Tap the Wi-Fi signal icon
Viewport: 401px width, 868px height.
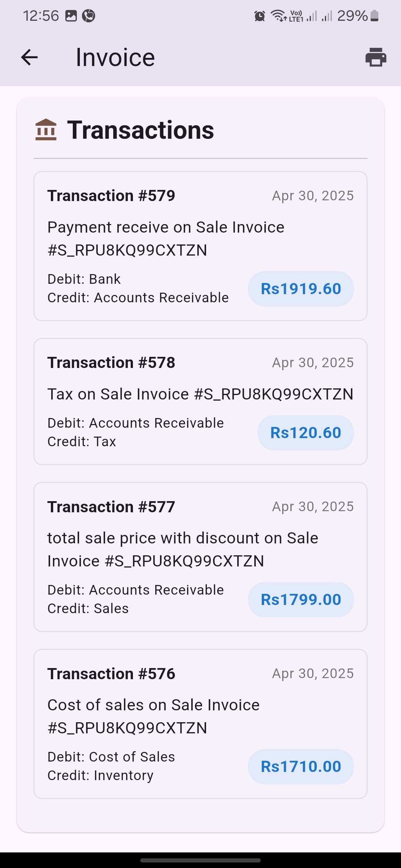click(x=278, y=16)
